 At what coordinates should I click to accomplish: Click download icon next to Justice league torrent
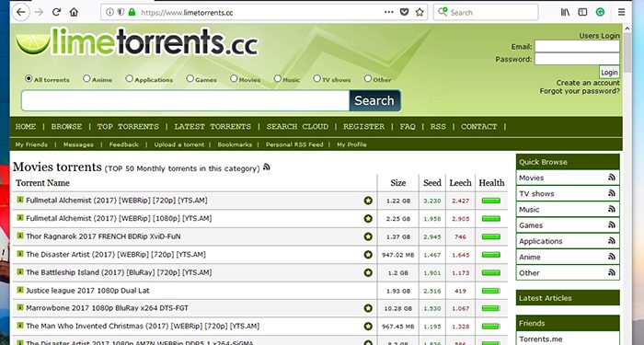tap(19, 290)
